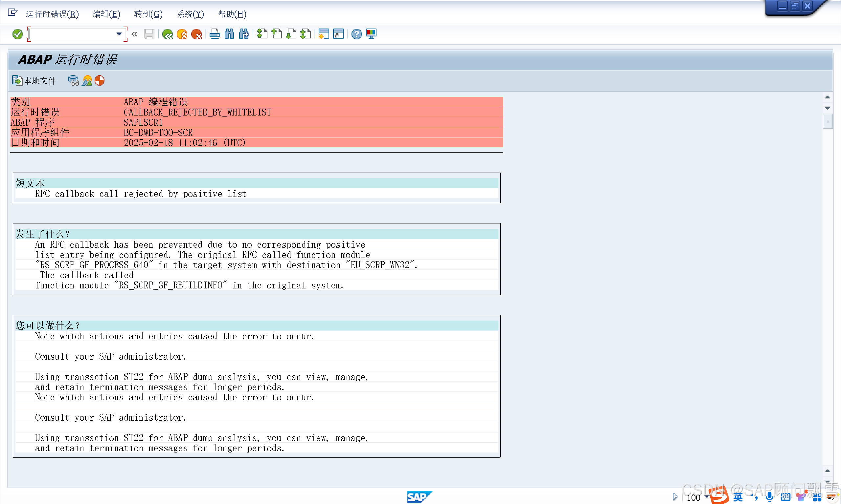
Task: Open Find with the binoculars icon
Action: pyautogui.click(x=229, y=34)
